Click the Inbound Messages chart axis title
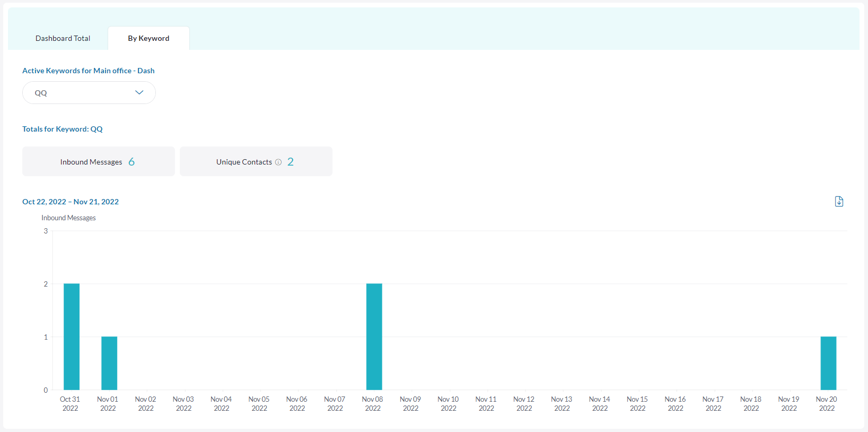Image resolution: width=868 pixels, height=432 pixels. point(68,218)
